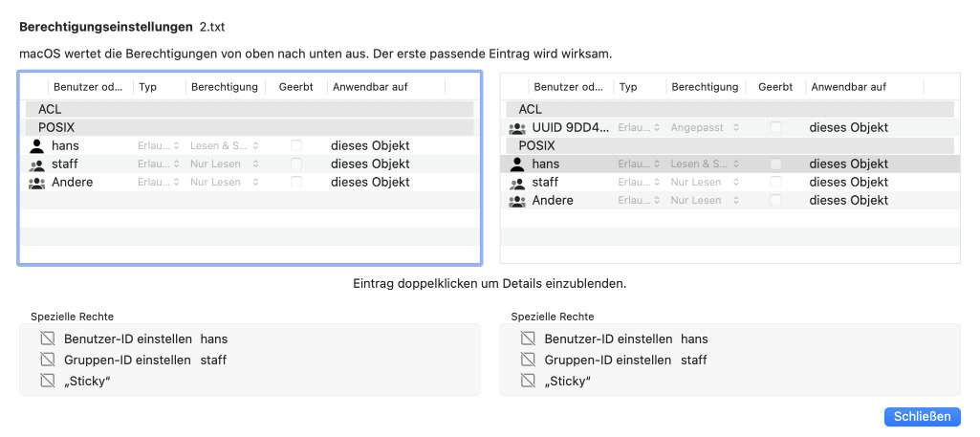
Task: Click the 2.txt file name in title
Action: coord(212,27)
